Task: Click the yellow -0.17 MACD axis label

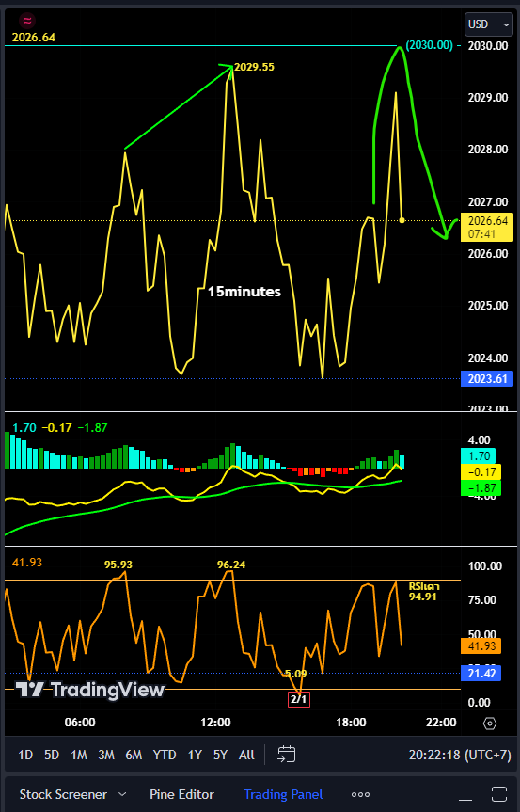Action: click(x=481, y=471)
